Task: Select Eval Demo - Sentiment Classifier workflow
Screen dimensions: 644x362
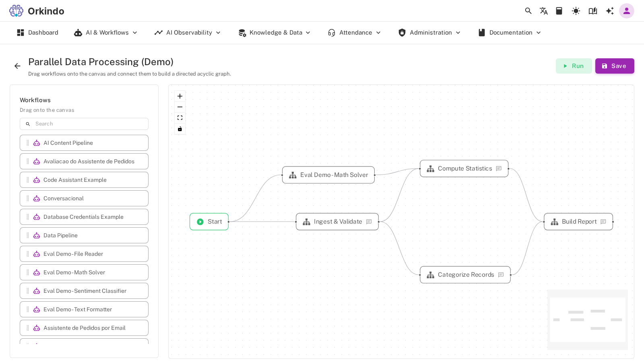Action: (84, 291)
